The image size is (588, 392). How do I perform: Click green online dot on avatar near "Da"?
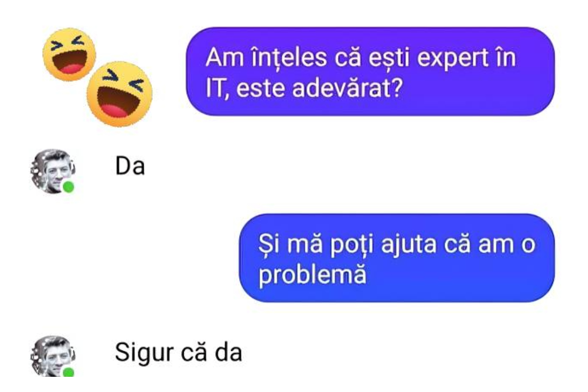point(69,187)
